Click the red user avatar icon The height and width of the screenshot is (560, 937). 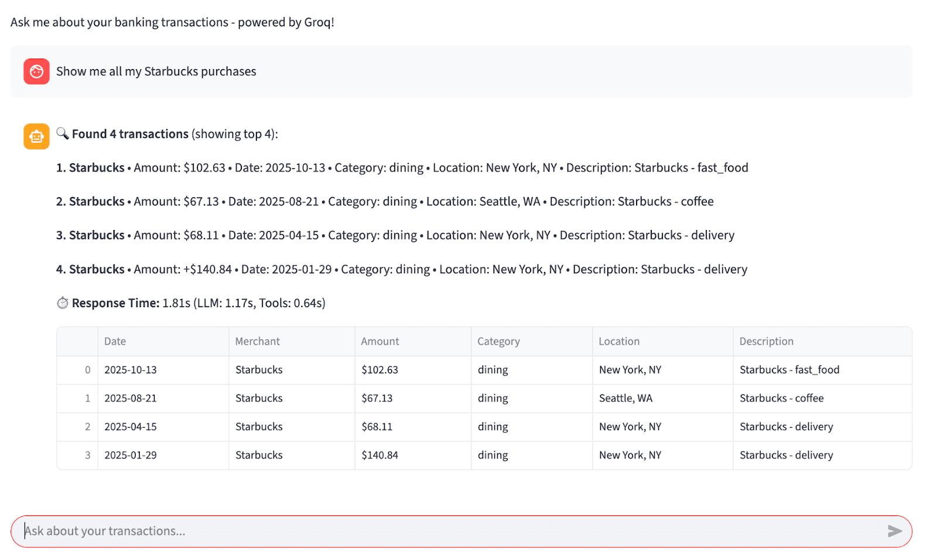[36, 71]
